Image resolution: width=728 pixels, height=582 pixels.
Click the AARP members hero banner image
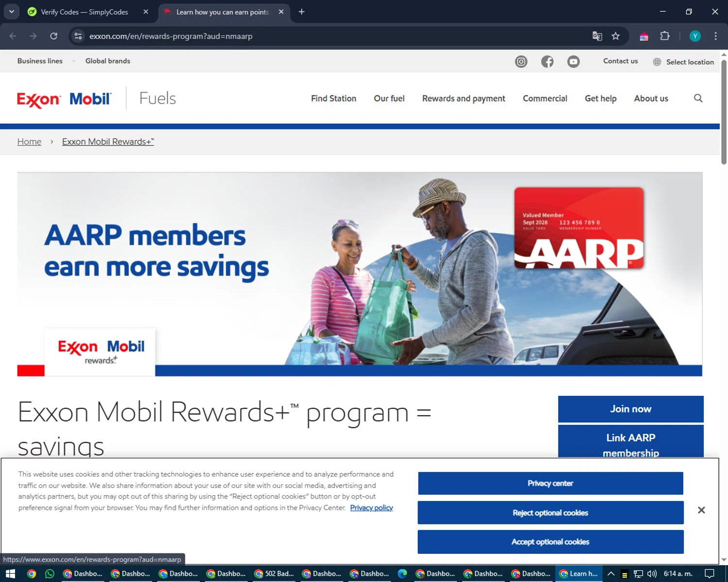coord(360,274)
